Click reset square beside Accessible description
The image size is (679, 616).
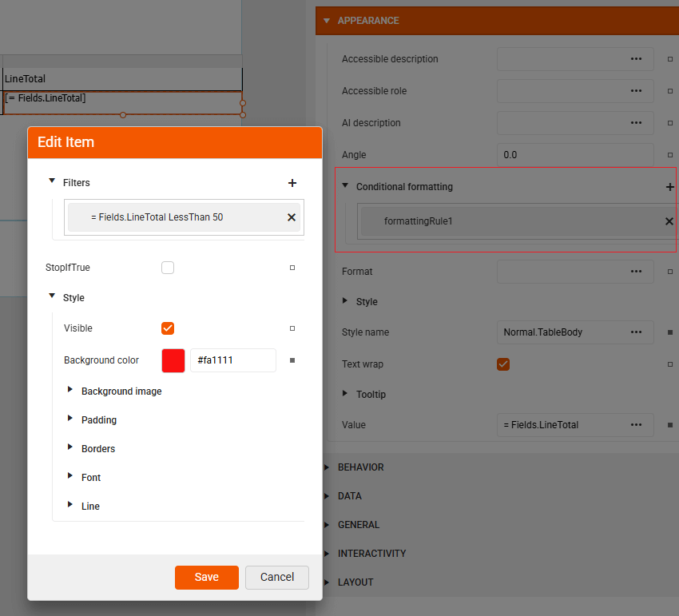point(670,59)
